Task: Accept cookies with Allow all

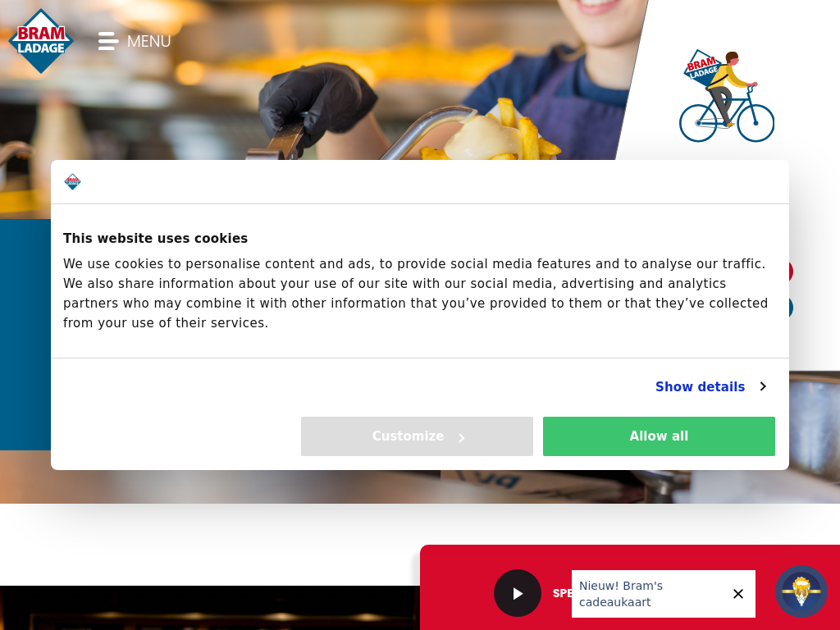Action: [659, 436]
